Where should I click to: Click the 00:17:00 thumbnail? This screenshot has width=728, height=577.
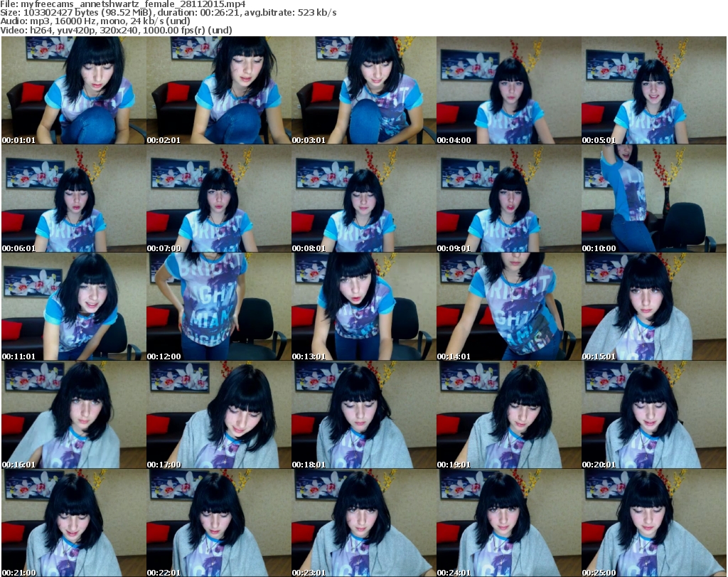pos(219,415)
